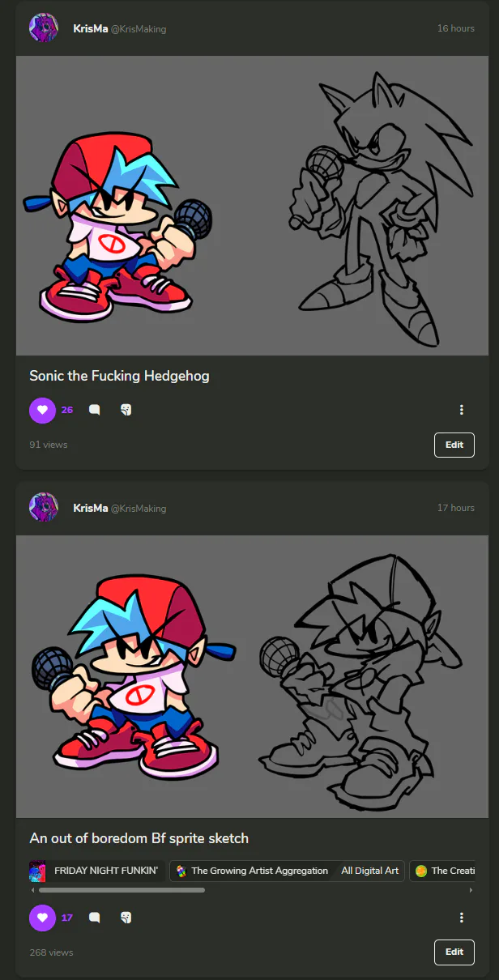
Task: Click sticker icon on Sonic post
Action: click(x=126, y=410)
